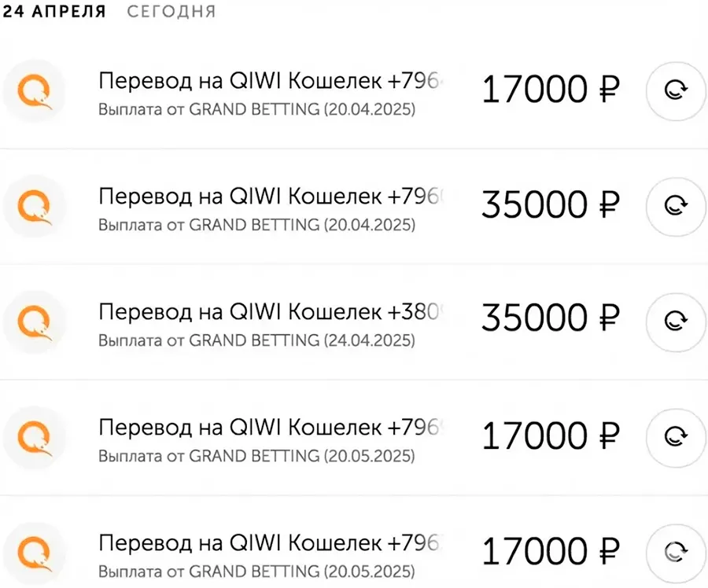
Task: Click the repeat icon for the 17000 transfer
Action: [x=675, y=91]
